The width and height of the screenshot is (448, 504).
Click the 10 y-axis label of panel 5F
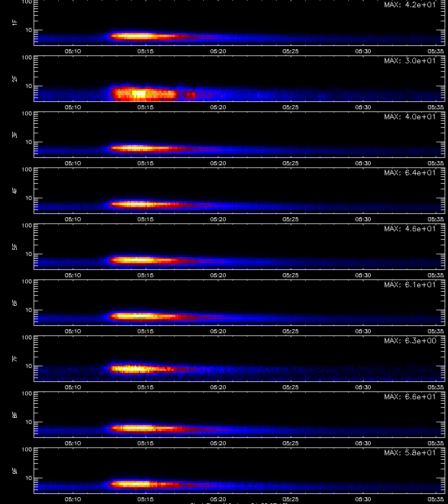pyautogui.click(x=29, y=254)
